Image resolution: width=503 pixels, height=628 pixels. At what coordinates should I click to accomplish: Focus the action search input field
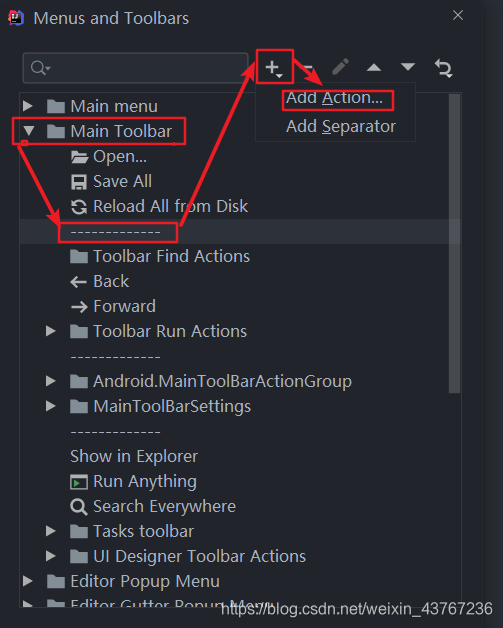point(135,68)
